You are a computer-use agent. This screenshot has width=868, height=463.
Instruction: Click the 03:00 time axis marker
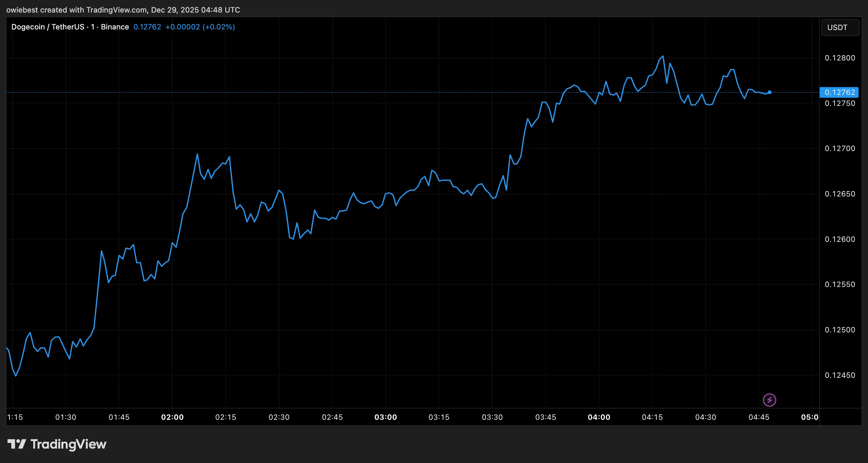coord(385,417)
